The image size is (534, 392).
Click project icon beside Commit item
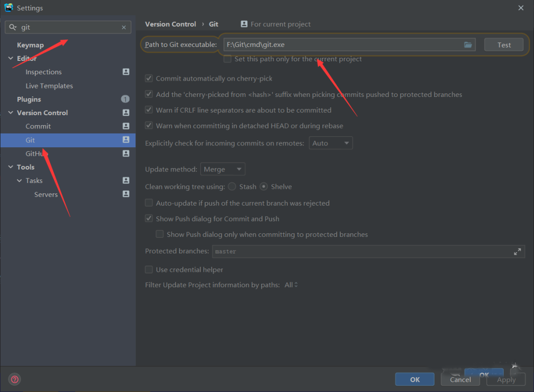[x=126, y=126]
